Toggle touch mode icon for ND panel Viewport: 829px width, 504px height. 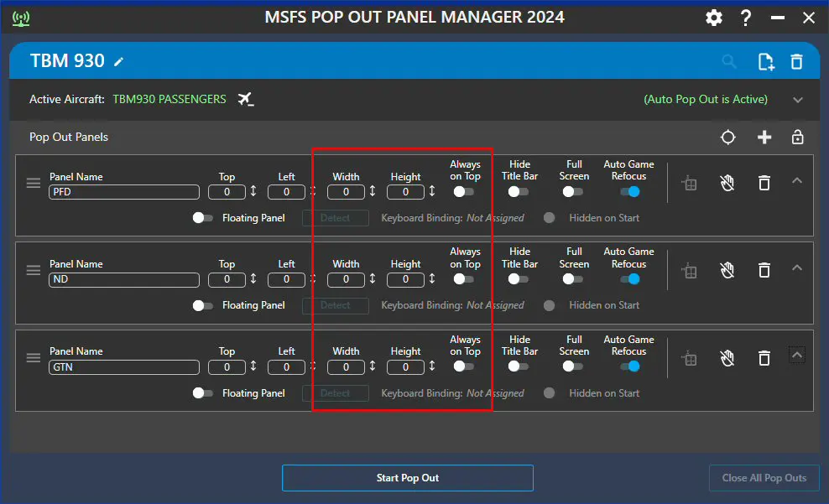727,271
